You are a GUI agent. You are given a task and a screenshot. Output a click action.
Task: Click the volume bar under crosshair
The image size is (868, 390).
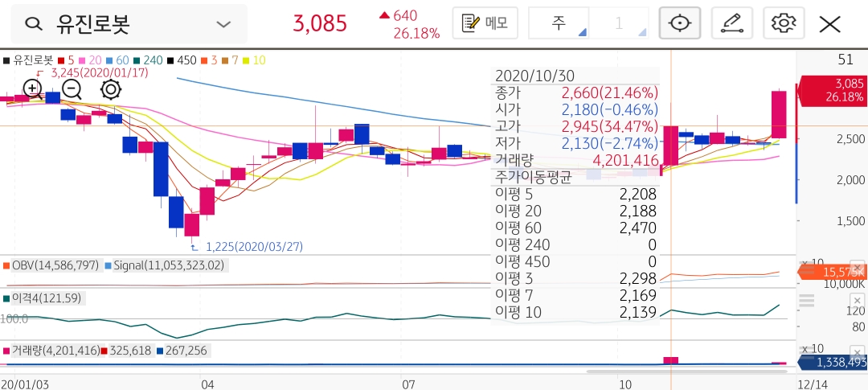point(670,360)
